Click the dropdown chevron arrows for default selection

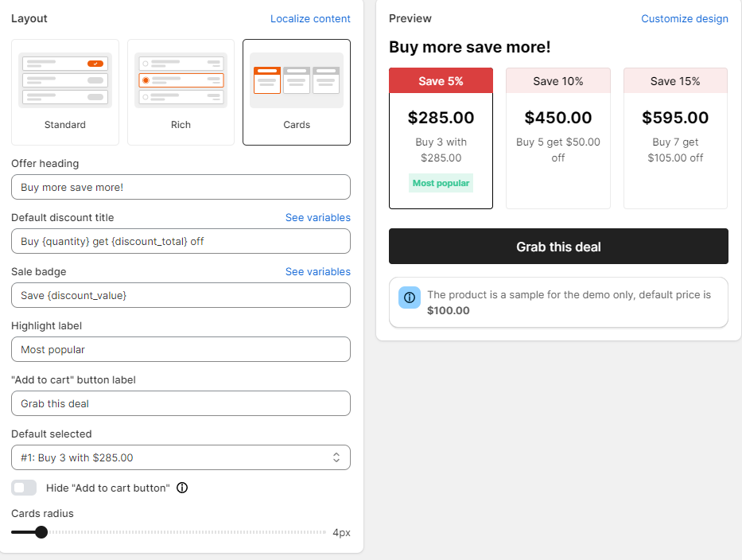click(336, 457)
